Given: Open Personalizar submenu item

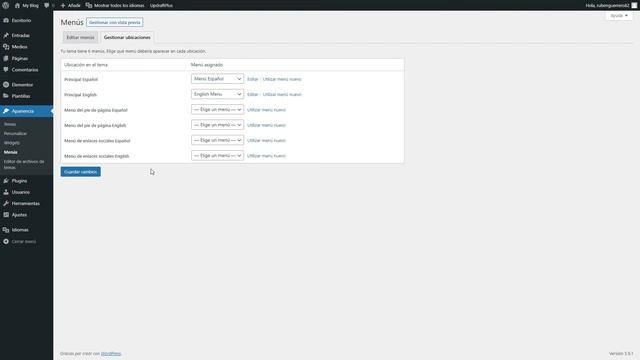Looking at the screenshot, I should pos(16,133).
